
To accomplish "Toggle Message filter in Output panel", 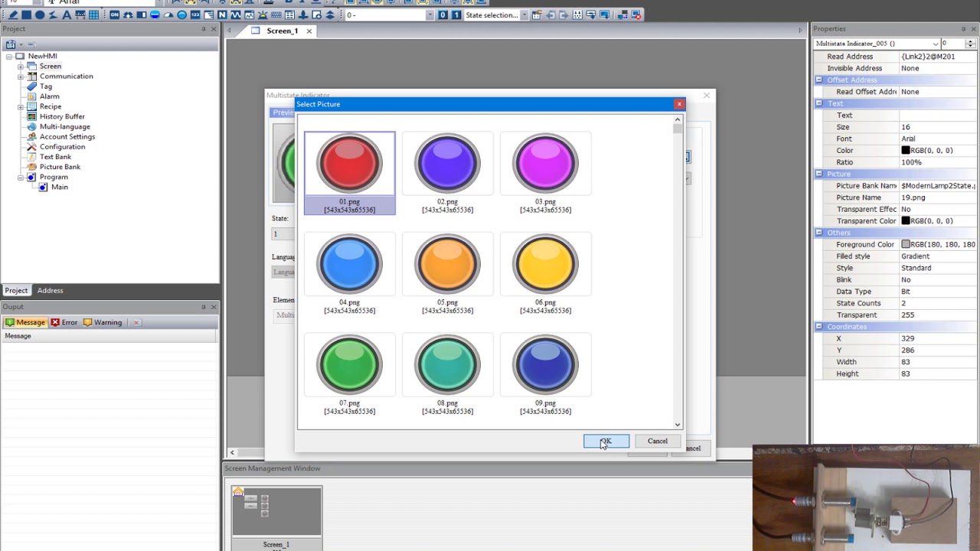I will click(x=25, y=322).
